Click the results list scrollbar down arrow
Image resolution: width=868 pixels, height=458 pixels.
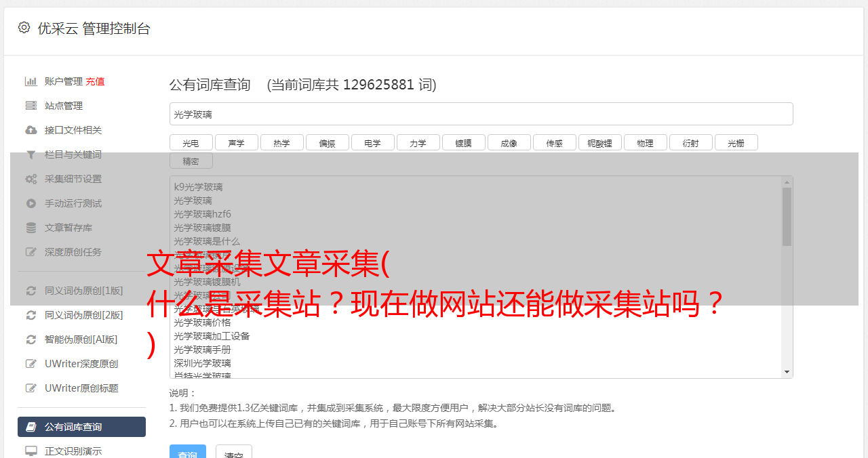click(x=787, y=372)
